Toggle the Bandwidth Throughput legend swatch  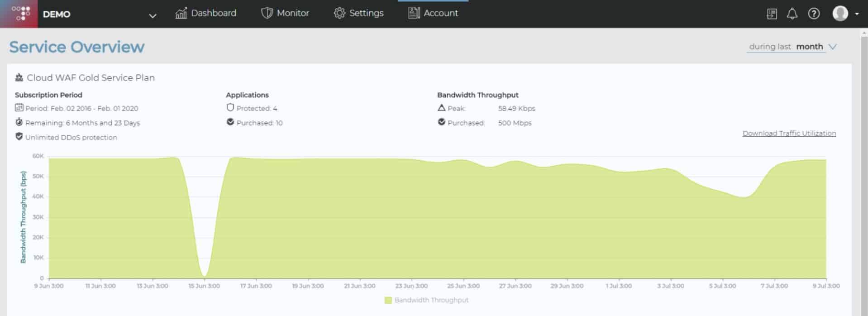pyautogui.click(x=388, y=300)
